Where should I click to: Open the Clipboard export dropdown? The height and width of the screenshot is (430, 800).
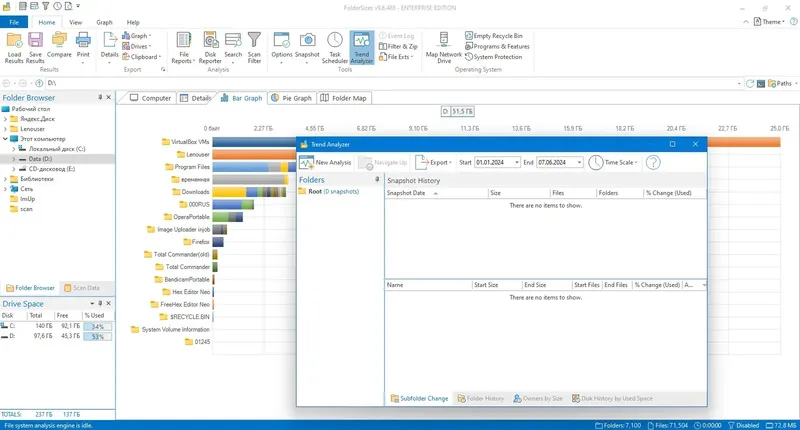pos(142,57)
